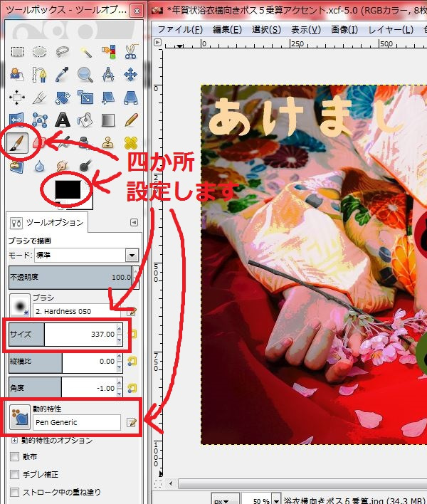
Task: Open the brush preview thumbnail picker
Action: click(x=20, y=305)
